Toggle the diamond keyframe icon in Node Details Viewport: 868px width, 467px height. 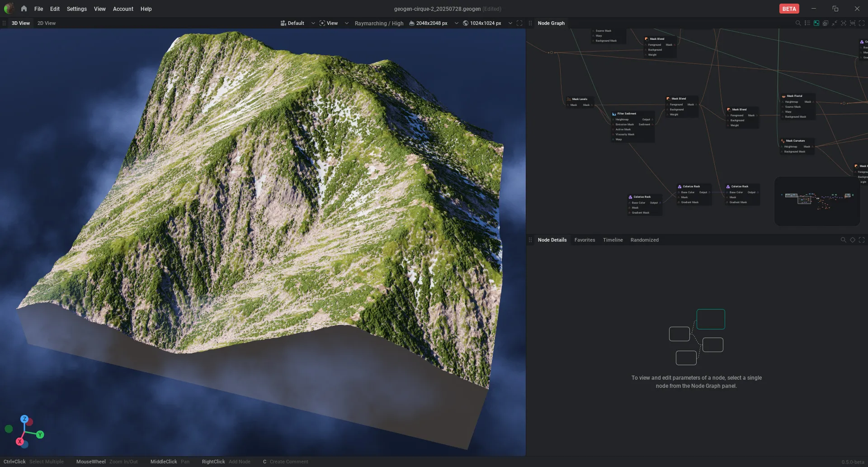pos(853,240)
